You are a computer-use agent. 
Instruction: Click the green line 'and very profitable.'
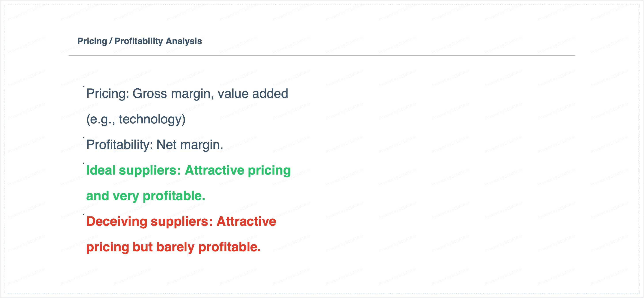click(x=146, y=196)
